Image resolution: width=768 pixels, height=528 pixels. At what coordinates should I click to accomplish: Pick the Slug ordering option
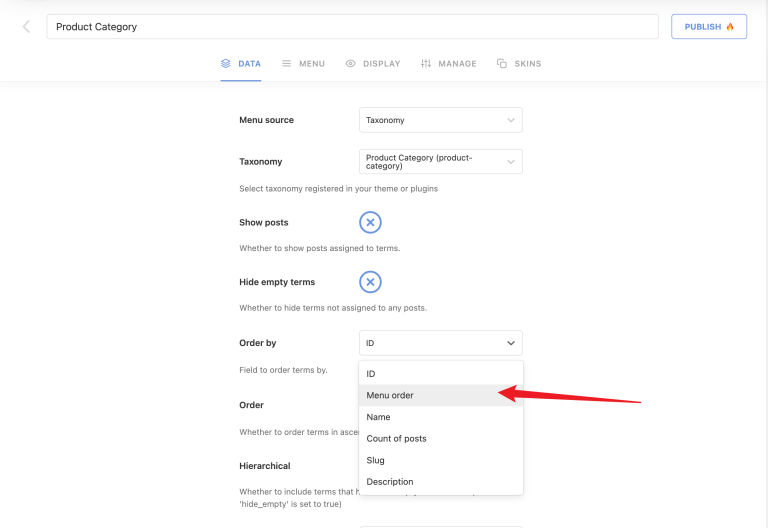click(x=376, y=461)
